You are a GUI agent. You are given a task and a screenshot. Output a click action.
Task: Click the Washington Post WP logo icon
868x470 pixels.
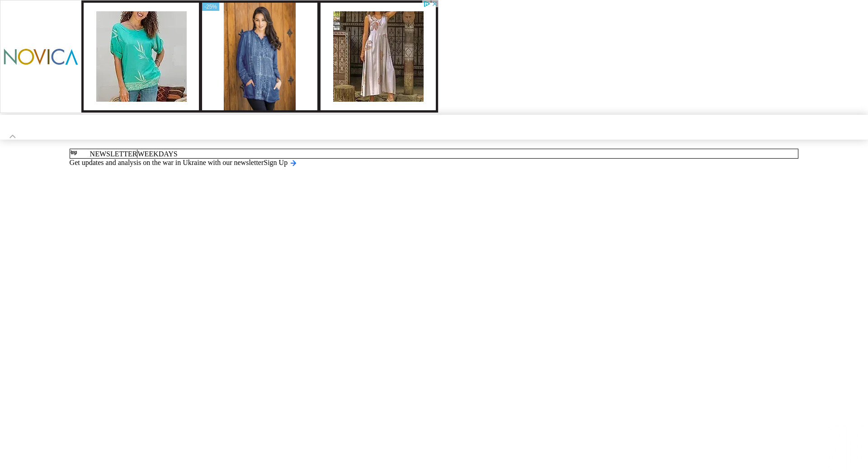74,153
